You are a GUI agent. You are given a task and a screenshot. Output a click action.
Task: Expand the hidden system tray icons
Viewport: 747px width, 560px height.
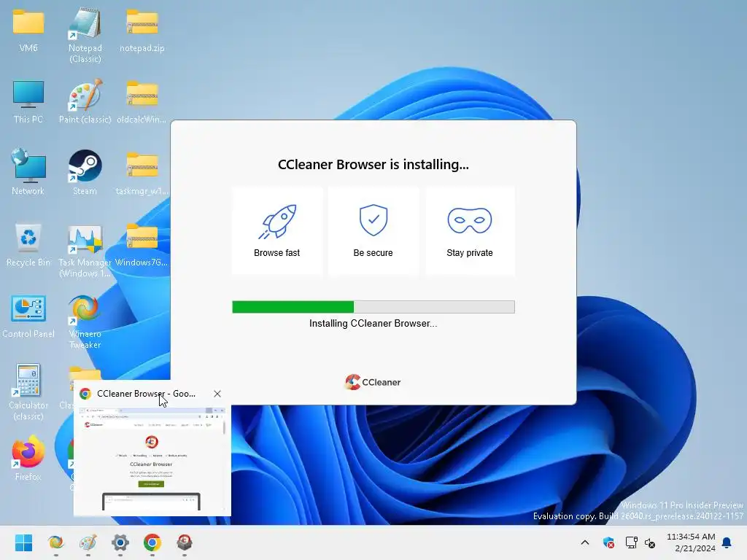pos(585,542)
